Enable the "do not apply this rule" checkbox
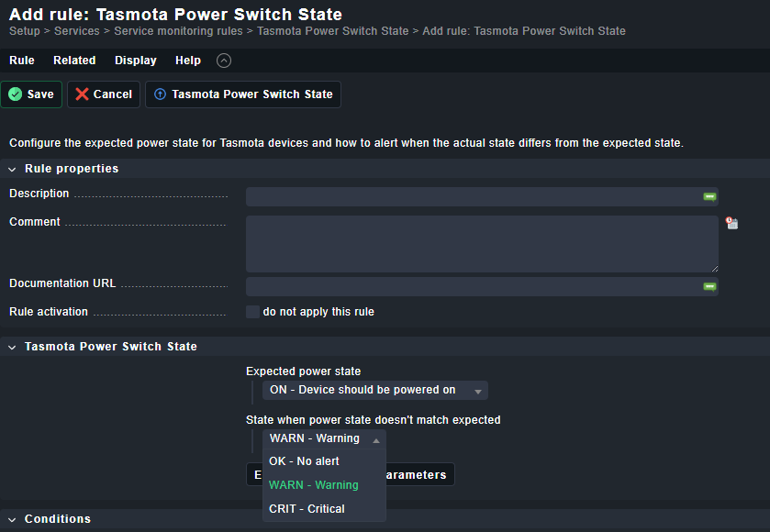The width and height of the screenshot is (770, 532). [x=252, y=312]
